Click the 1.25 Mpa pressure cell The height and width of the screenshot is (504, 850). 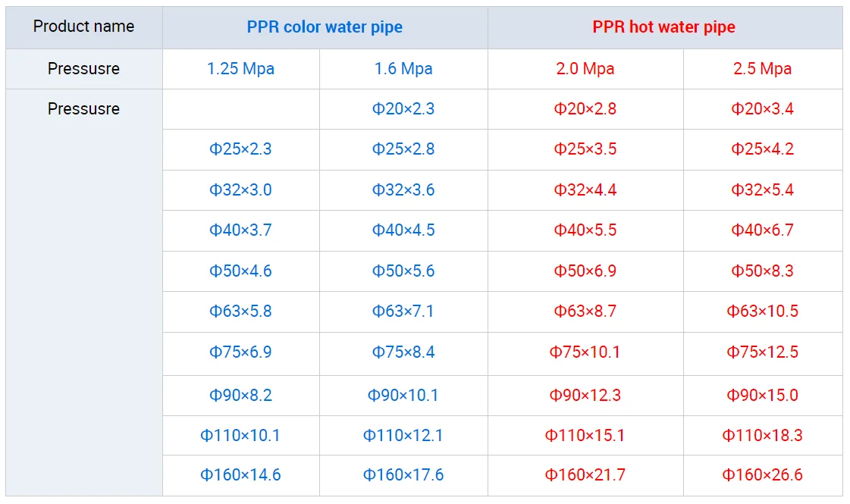[240, 69]
